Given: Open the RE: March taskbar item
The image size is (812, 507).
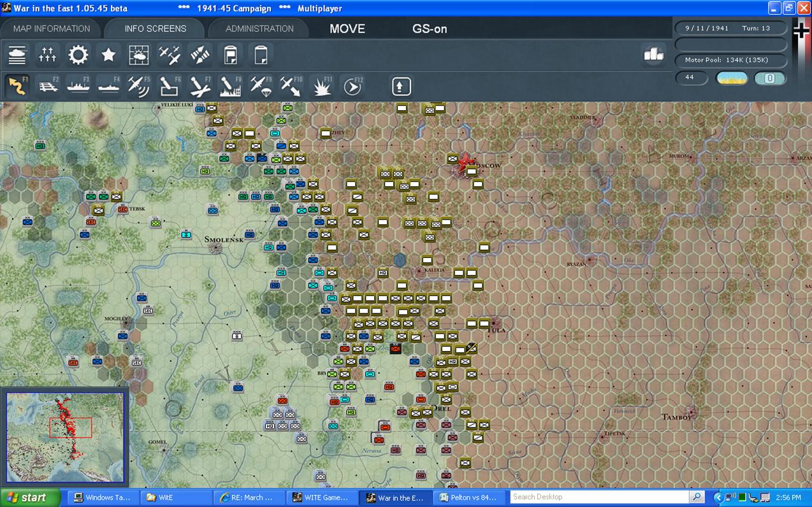Looking at the screenshot, I should click(x=248, y=497).
